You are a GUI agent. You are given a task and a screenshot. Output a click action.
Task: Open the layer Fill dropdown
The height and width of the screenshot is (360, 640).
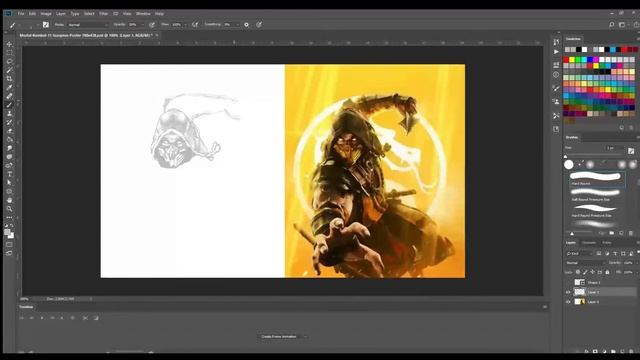click(x=638, y=272)
